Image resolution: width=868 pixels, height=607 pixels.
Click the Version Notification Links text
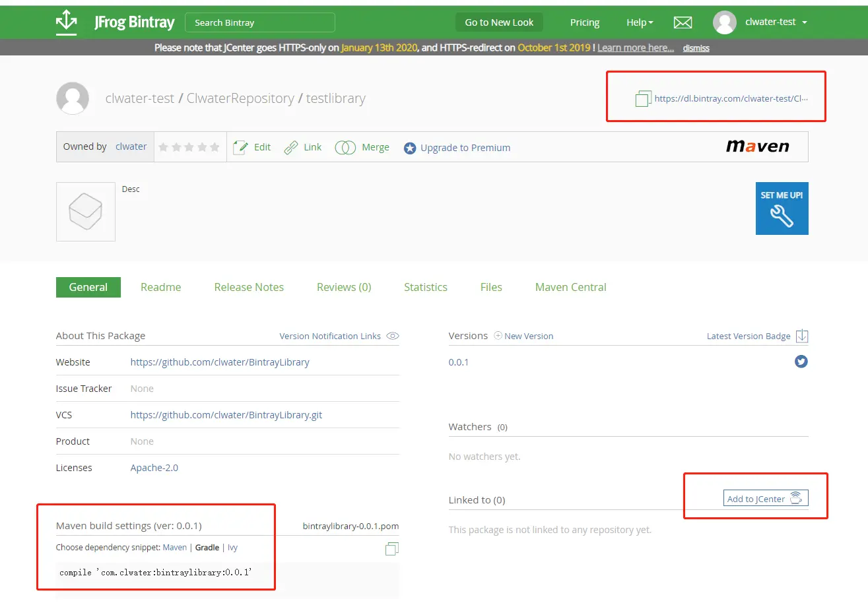330,336
